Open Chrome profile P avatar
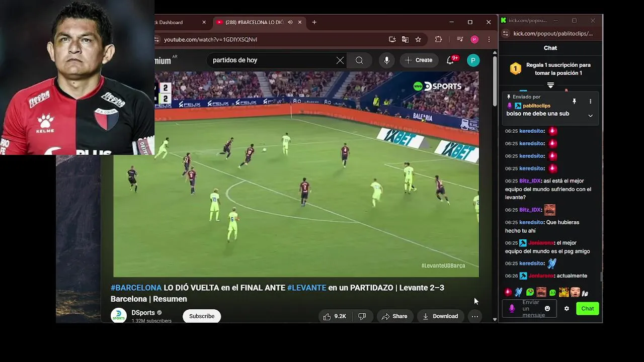This screenshot has height=362, width=644. (x=474, y=39)
